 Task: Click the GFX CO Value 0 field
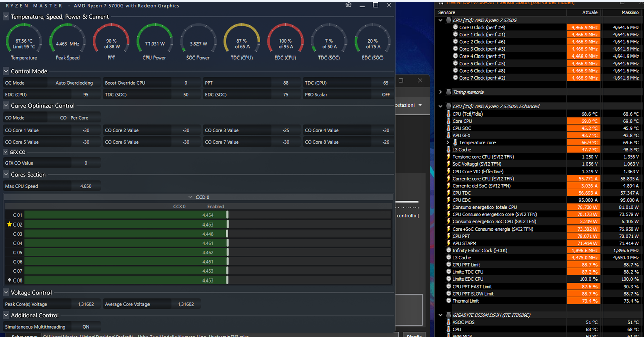[x=86, y=163]
